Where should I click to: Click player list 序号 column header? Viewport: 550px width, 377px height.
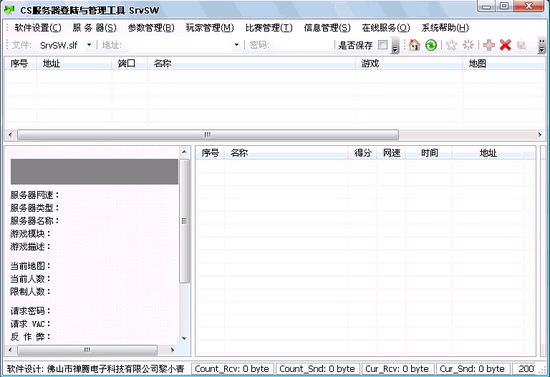210,153
